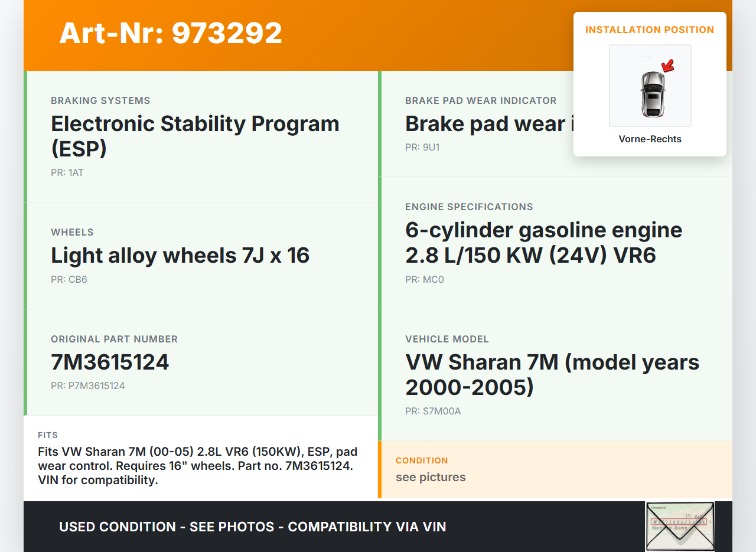Image resolution: width=756 pixels, height=552 pixels.
Task: Click original part number 7M3615124
Action: pos(110,362)
